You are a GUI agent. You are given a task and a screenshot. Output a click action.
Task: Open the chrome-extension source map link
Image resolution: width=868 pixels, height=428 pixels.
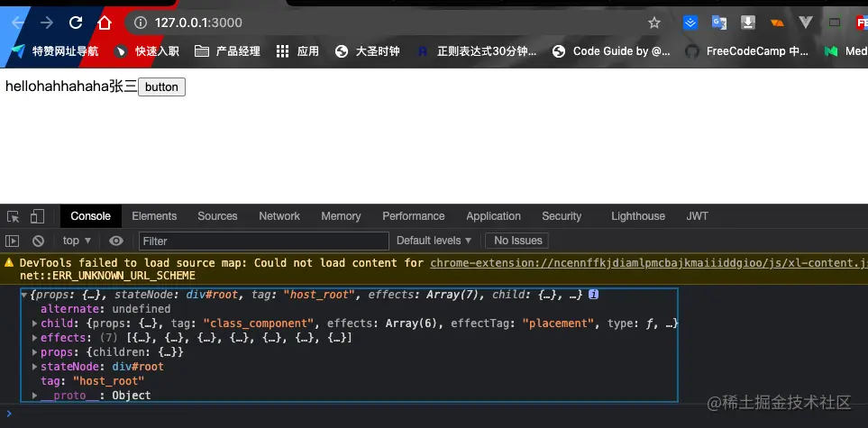point(649,263)
